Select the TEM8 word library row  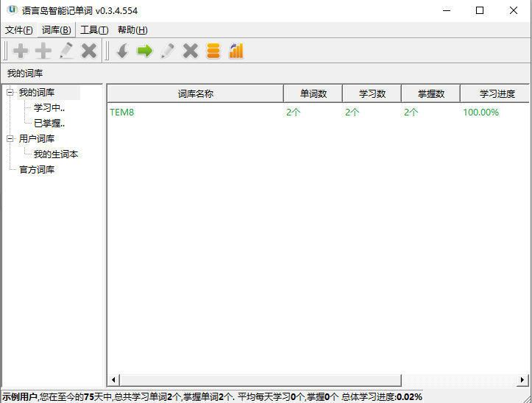(319, 112)
